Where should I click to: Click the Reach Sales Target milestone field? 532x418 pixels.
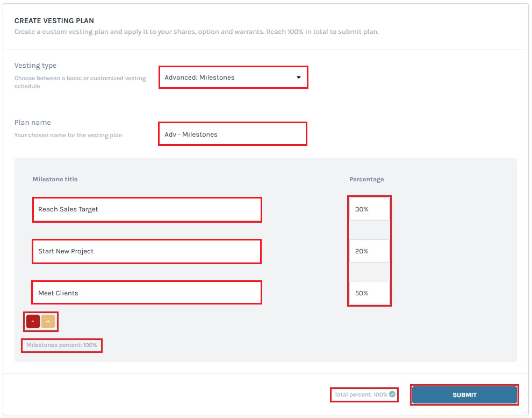(147, 210)
